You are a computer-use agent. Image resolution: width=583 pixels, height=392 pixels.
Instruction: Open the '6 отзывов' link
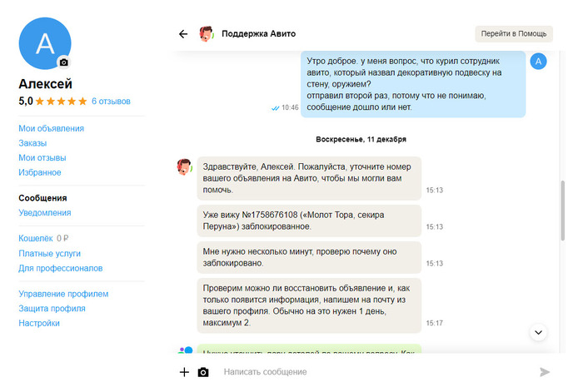[x=111, y=101]
